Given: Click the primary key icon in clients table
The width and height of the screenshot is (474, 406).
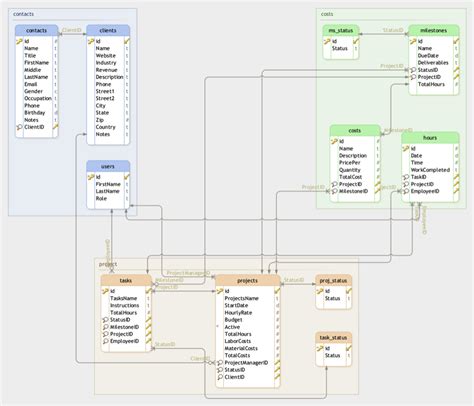Looking at the screenshot, I should click(x=91, y=41).
